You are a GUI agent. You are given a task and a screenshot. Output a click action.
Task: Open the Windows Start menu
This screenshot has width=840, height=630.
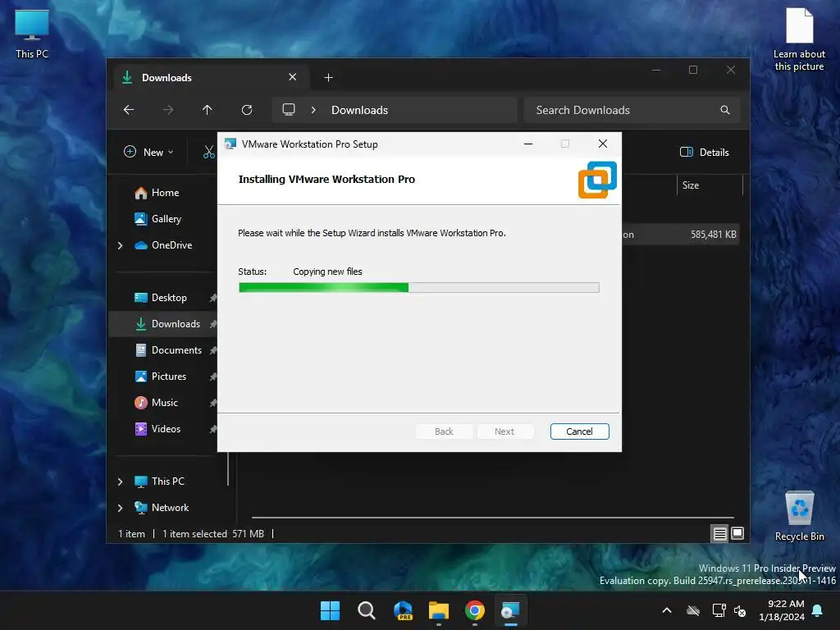click(x=330, y=610)
